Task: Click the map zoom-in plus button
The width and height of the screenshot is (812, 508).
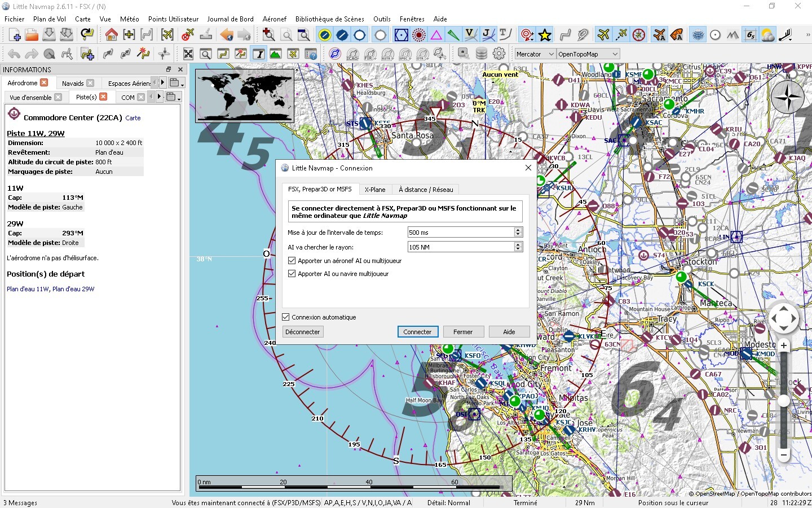Action: pos(783,345)
